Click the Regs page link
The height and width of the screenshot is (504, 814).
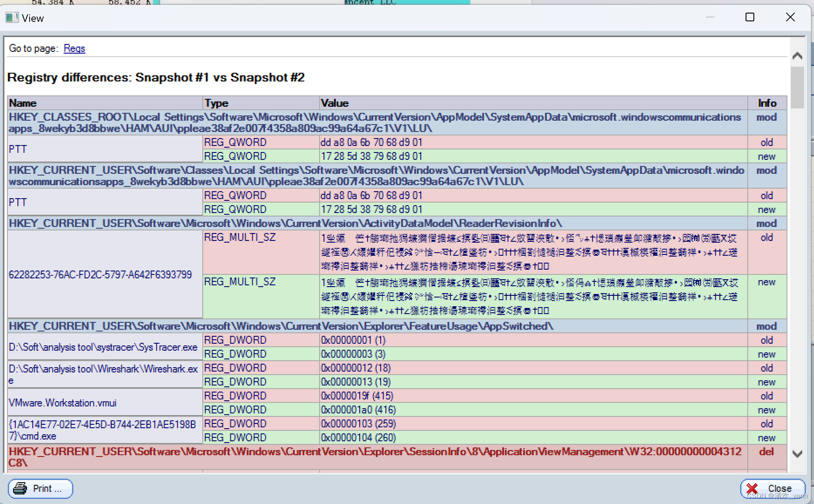(74, 48)
